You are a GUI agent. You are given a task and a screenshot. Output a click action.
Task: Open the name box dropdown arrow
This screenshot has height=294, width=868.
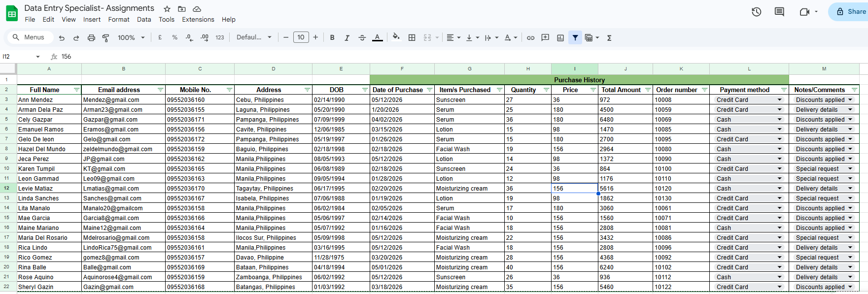38,57
